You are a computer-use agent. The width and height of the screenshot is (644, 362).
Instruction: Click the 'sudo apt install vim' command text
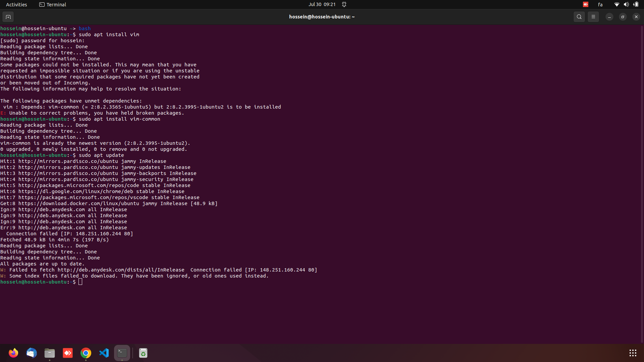click(x=109, y=35)
